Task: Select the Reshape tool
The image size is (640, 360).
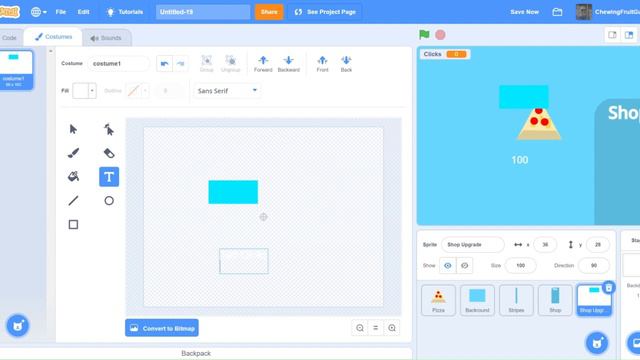Action: click(109, 129)
